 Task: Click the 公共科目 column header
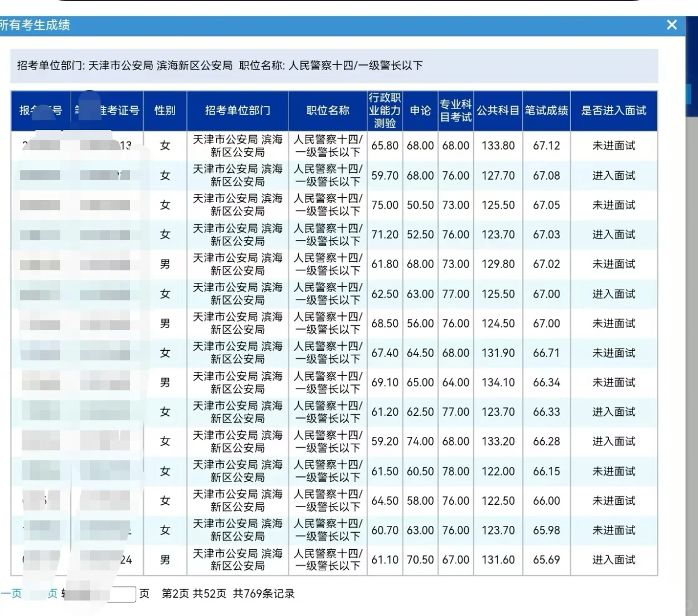pos(498,111)
